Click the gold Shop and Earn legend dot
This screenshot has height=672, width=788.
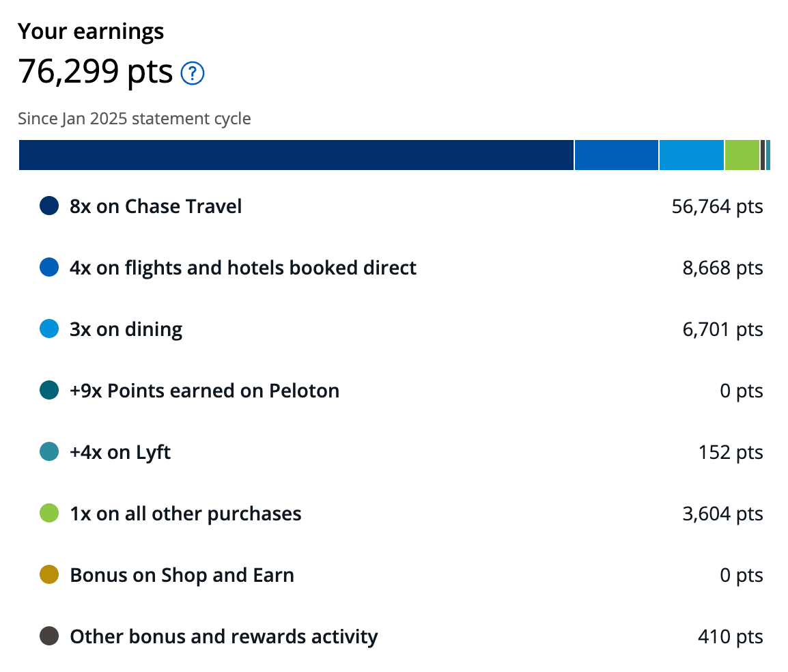click(48, 574)
